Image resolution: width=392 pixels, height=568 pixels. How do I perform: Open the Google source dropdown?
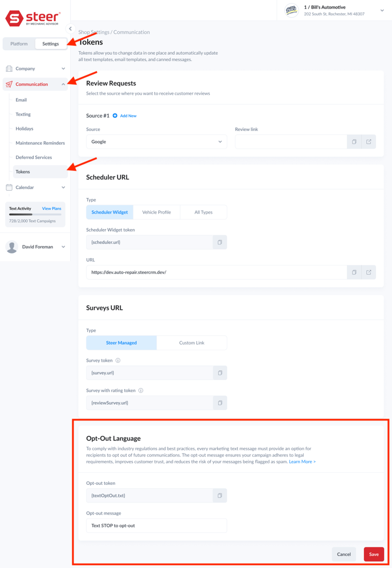click(157, 142)
